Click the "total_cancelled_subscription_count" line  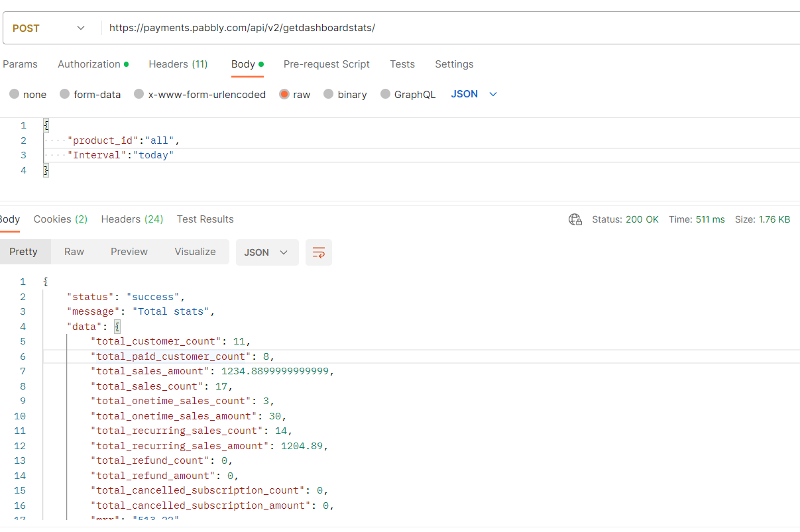click(209, 490)
